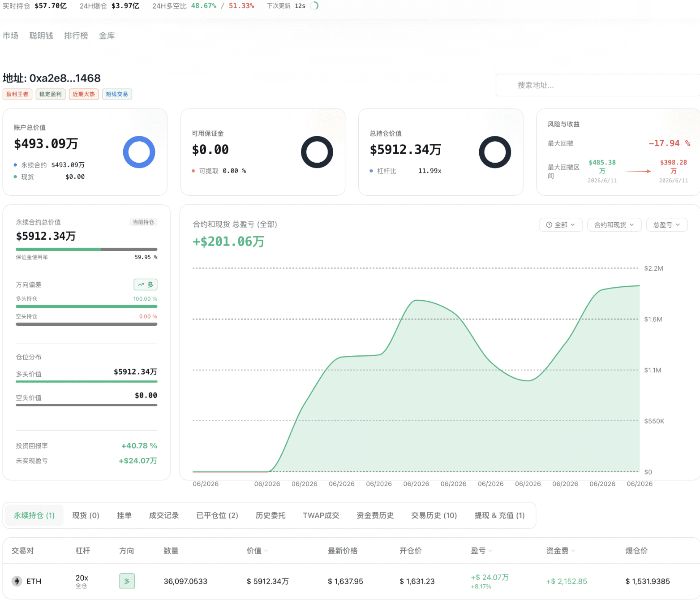
Task: Click the 搜索地址 search input field
Action: click(x=598, y=85)
